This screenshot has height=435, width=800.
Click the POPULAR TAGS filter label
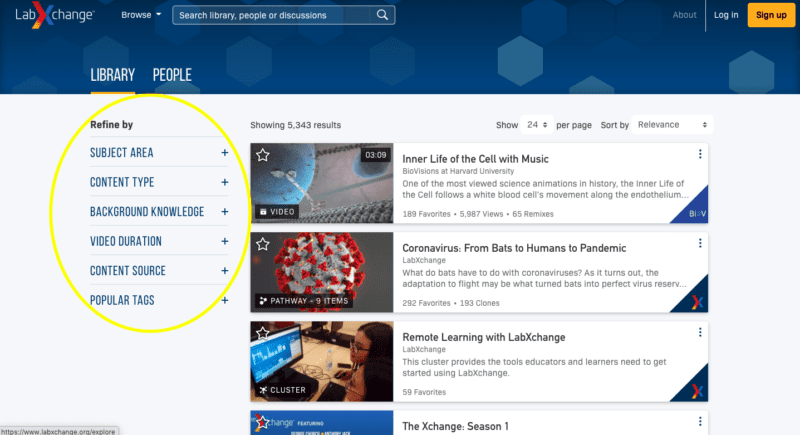point(122,300)
